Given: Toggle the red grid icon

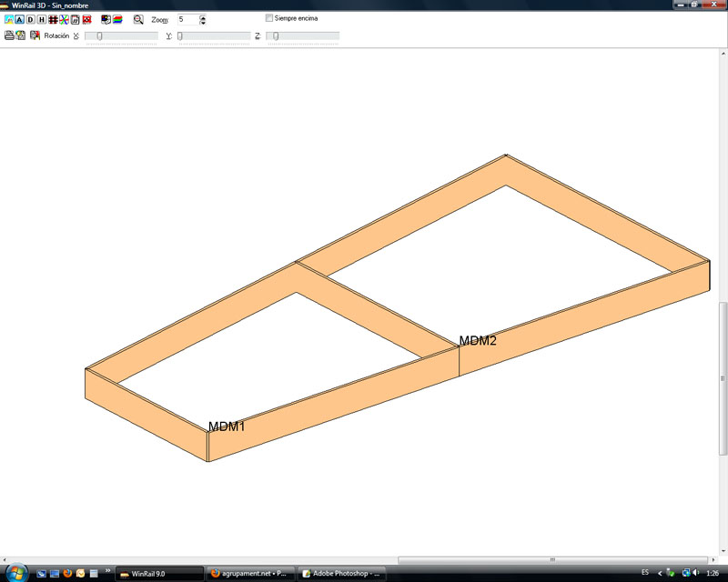Looking at the screenshot, I should (x=53, y=19).
